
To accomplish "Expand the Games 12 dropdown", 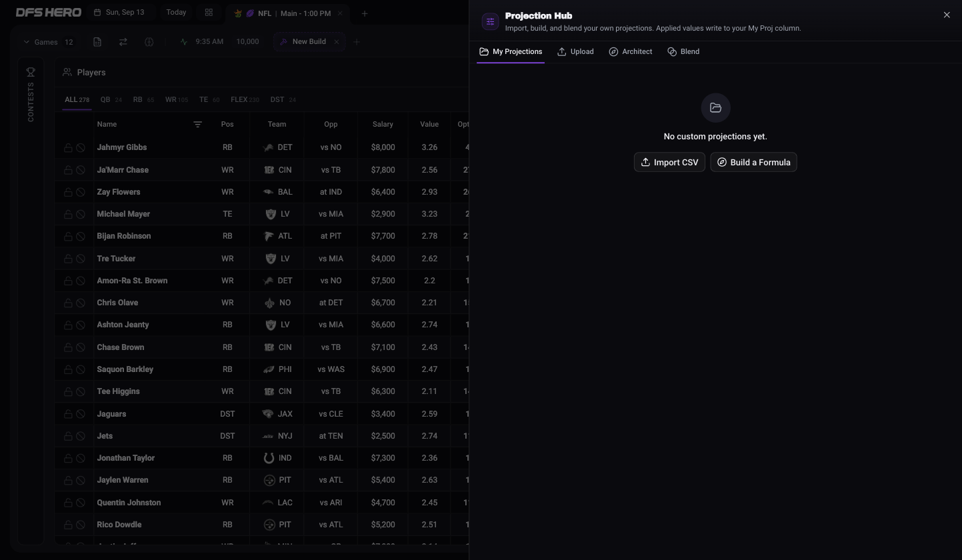I will [49, 42].
